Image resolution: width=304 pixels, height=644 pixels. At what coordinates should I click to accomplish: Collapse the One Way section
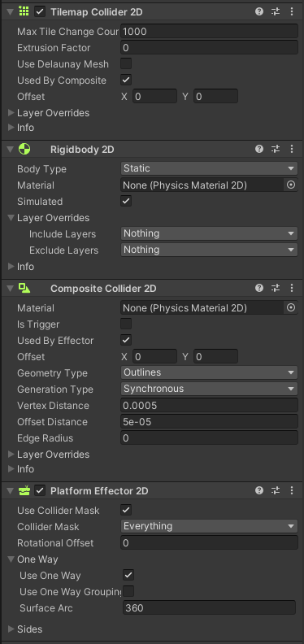pos(11,559)
